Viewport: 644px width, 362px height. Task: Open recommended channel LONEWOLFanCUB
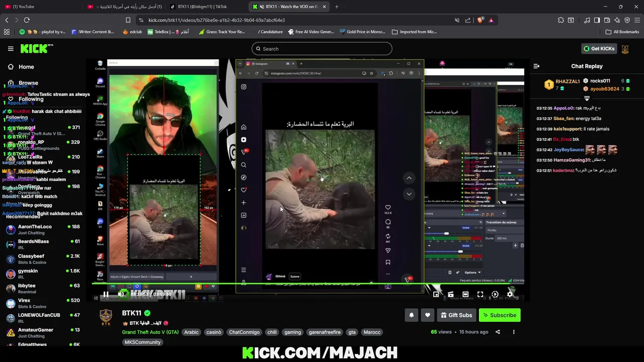(43, 318)
